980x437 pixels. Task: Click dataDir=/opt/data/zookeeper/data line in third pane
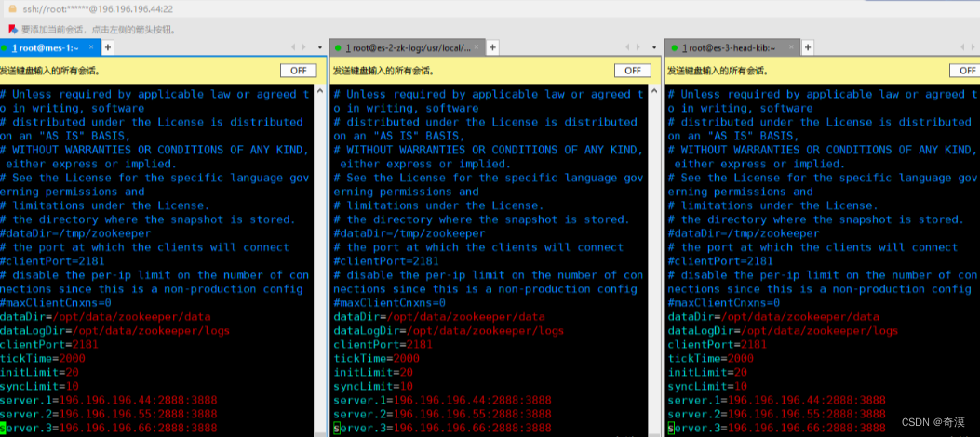[x=773, y=316]
